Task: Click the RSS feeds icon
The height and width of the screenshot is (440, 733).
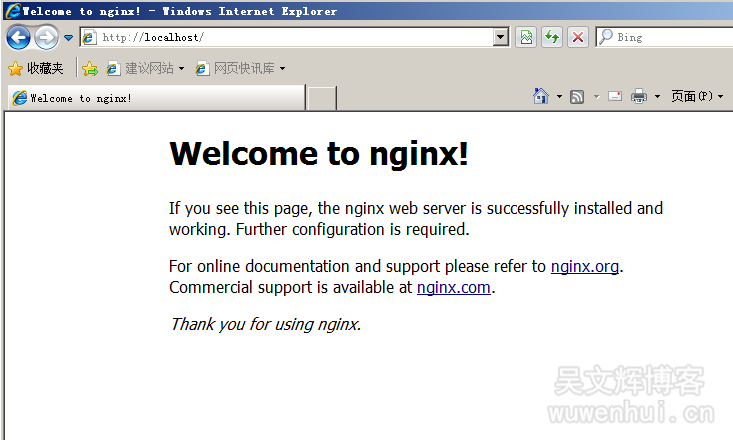Action: 577,96
